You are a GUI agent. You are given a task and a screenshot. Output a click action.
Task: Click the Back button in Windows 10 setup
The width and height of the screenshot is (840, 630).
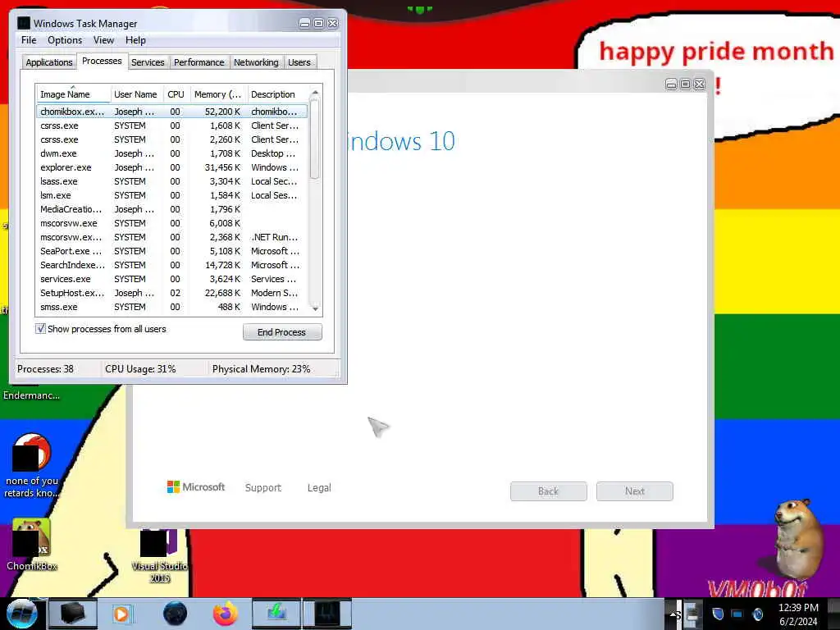548,491
